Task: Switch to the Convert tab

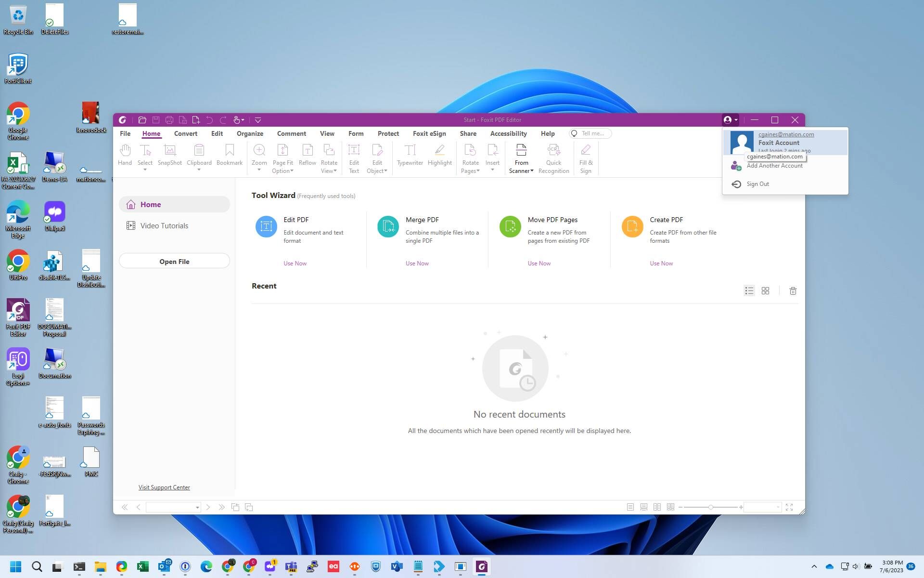Action: pos(186,133)
